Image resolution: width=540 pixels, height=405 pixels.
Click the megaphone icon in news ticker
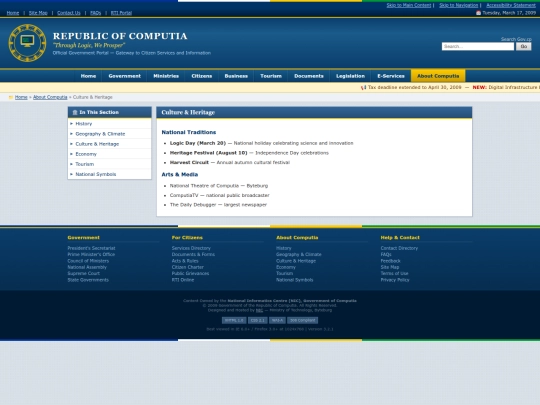363,87
